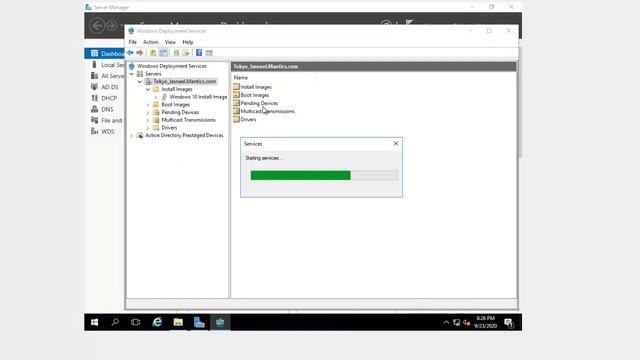
Task: Open the File menu
Action: pos(133,42)
